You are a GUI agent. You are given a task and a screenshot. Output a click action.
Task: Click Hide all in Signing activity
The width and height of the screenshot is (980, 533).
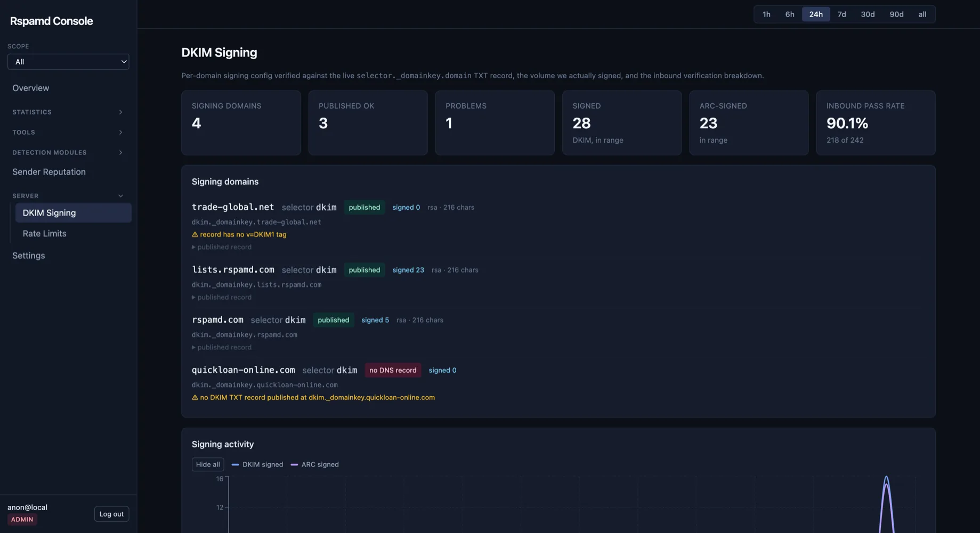tap(208, 464)
